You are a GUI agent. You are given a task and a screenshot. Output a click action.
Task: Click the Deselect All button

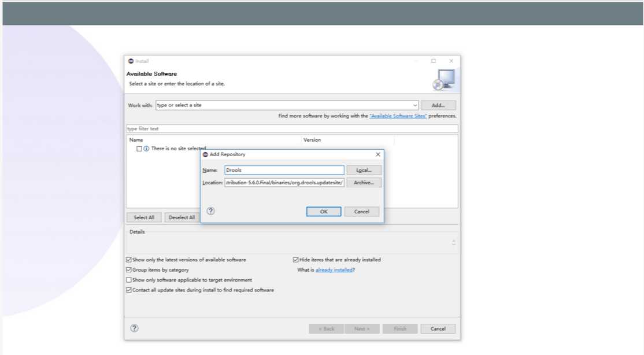(182, 217)
